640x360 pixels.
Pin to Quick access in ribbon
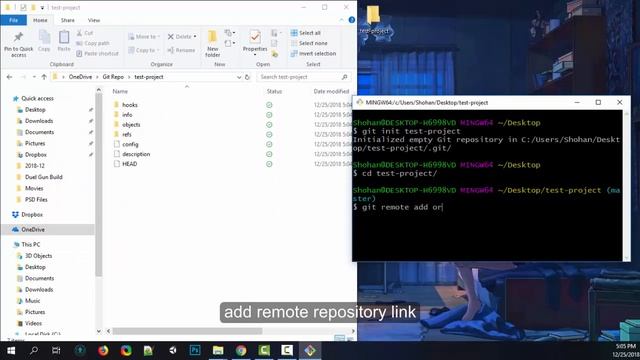[18, 44]
